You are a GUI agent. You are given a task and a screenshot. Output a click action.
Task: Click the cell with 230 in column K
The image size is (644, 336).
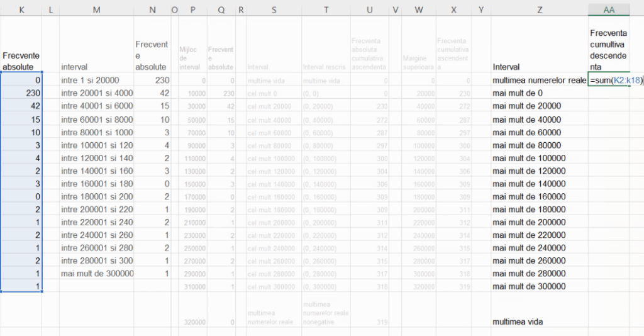click(x=22, y=93)
